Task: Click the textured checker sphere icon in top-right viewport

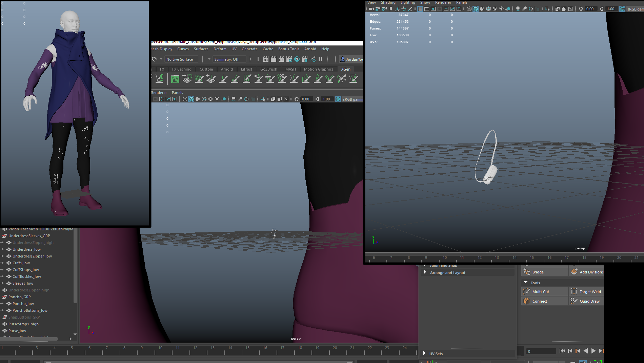Action: tap(495, 9)
